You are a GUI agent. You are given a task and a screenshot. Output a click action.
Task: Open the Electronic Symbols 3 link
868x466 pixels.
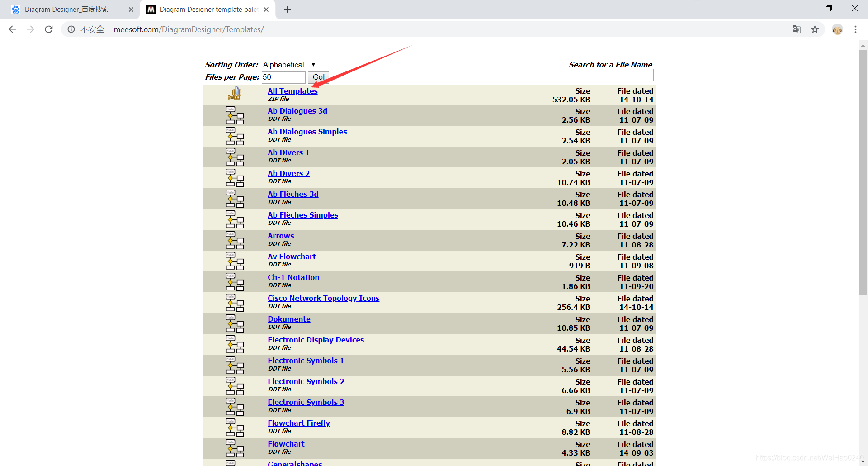306,402
